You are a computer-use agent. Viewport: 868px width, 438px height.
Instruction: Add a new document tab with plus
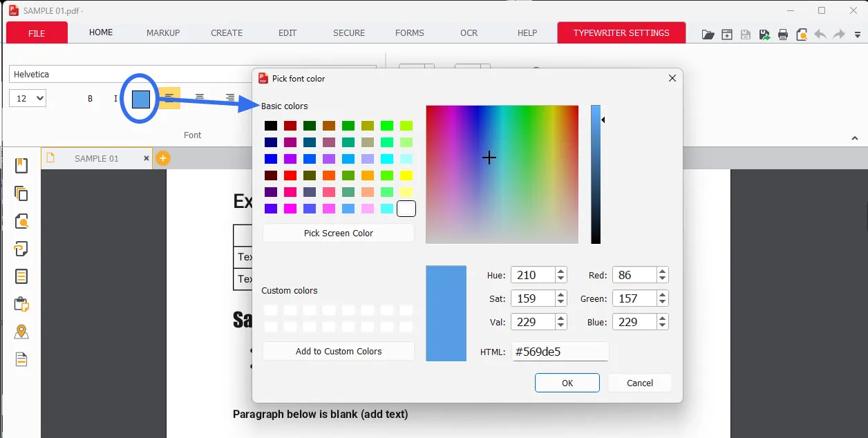pyautogui.click(x=162, y=158)
